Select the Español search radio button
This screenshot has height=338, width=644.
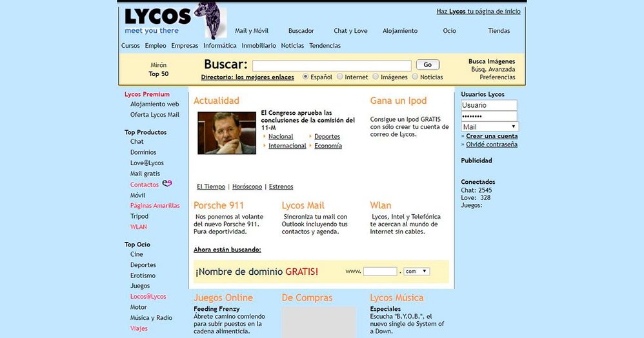tap(305, 76)
